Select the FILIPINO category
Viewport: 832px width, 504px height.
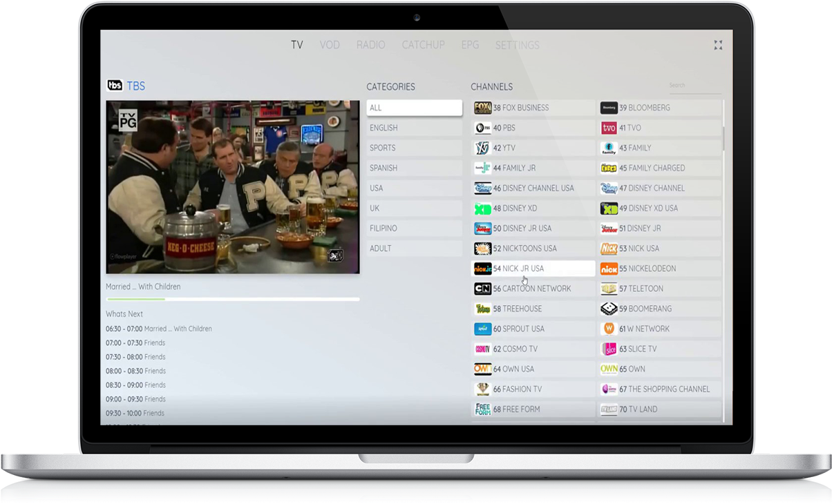tap(414, 228)
